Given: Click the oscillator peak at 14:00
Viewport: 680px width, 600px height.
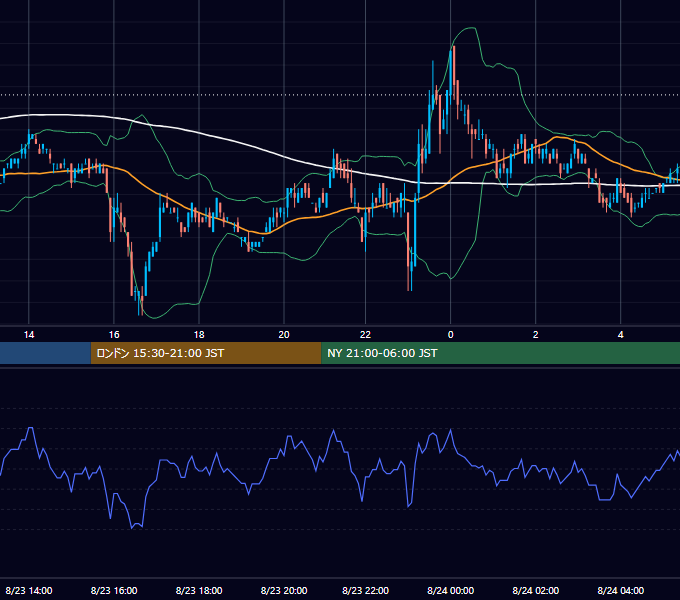Looking at the screenshot, I should point(30,428).
